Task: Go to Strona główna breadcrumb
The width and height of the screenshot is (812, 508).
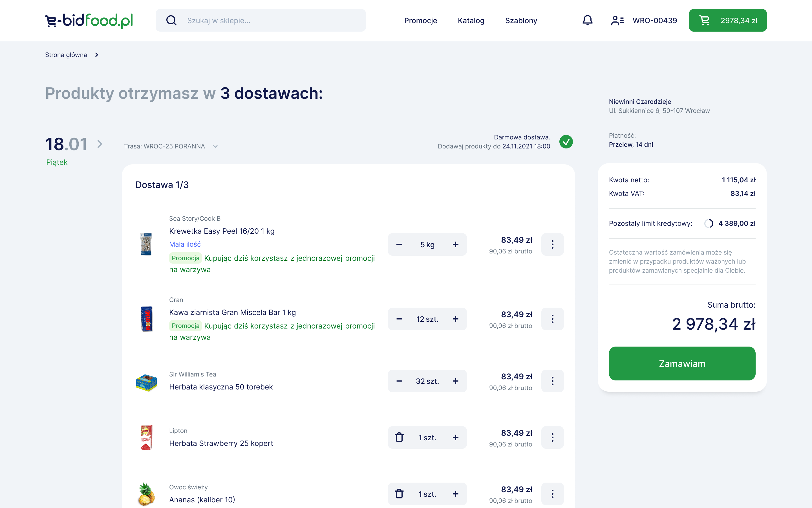Action: (66, 55)
